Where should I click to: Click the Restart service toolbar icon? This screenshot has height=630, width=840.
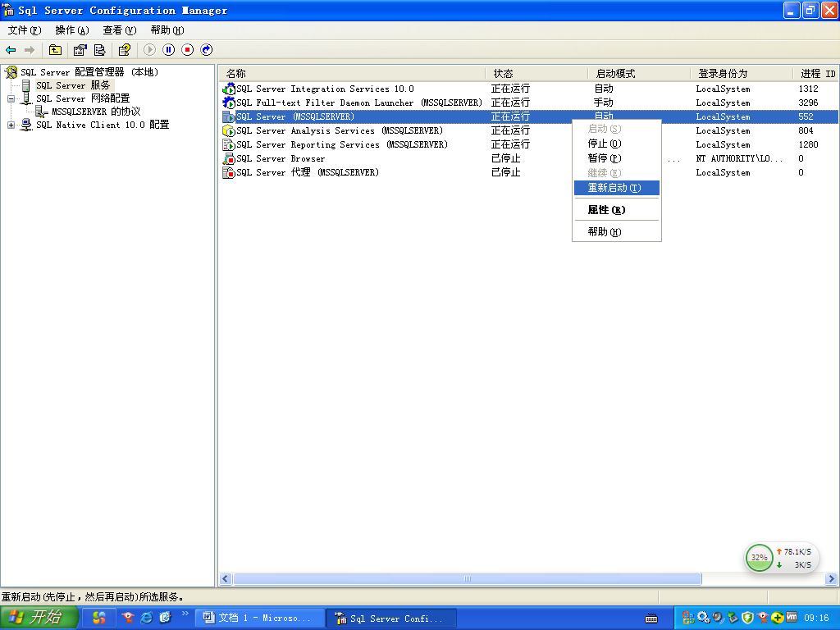tap(206, 49)
